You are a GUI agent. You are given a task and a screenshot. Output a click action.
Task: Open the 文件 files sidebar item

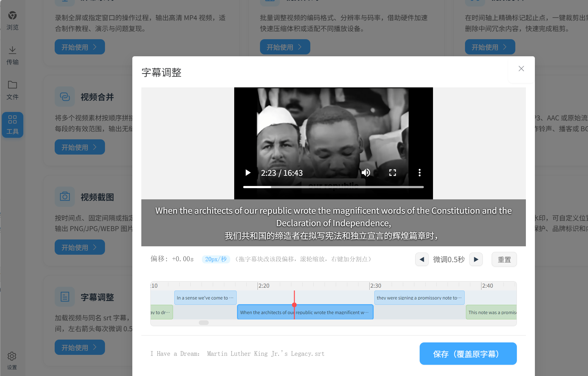point(12,90)
